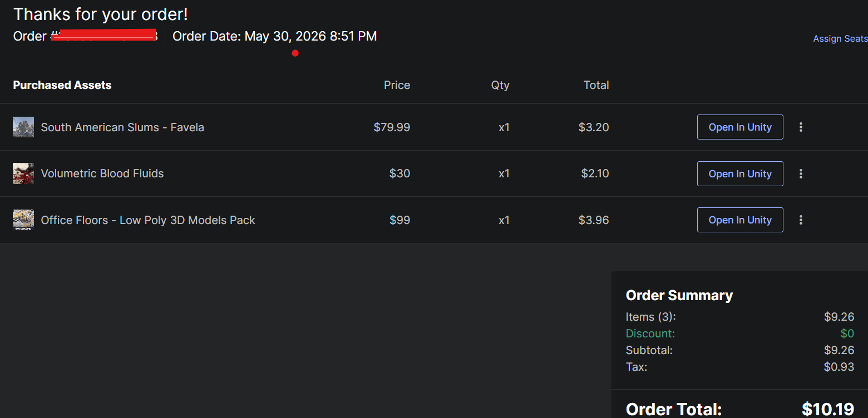Open the South American Slums - Favela title
Screen dimensions: 868x418
coord(122,127)
